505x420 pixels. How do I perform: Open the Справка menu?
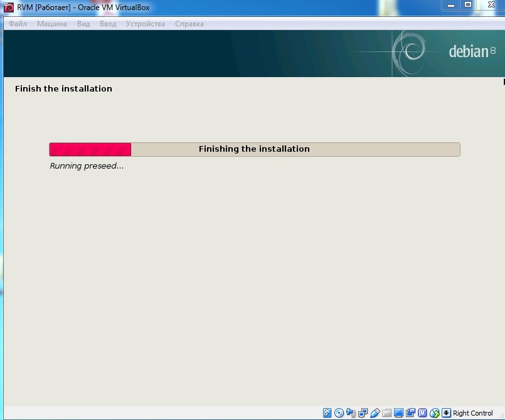point(189,24)
